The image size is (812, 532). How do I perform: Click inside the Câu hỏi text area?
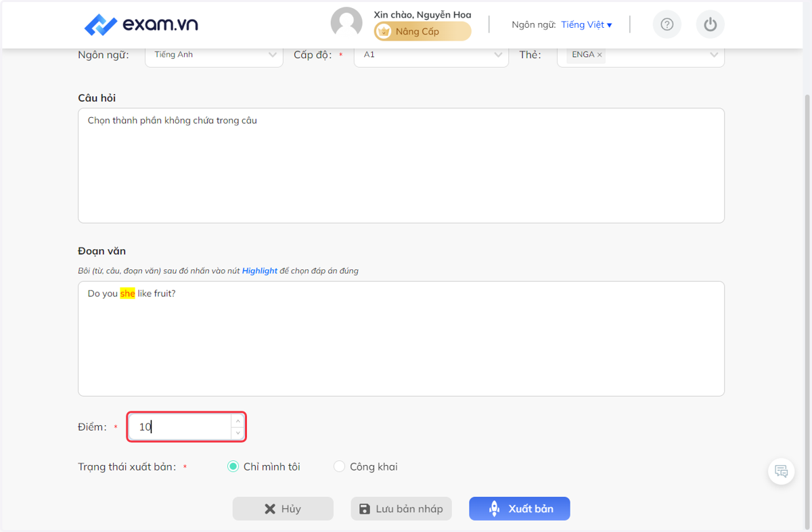(x=401, y=165)
